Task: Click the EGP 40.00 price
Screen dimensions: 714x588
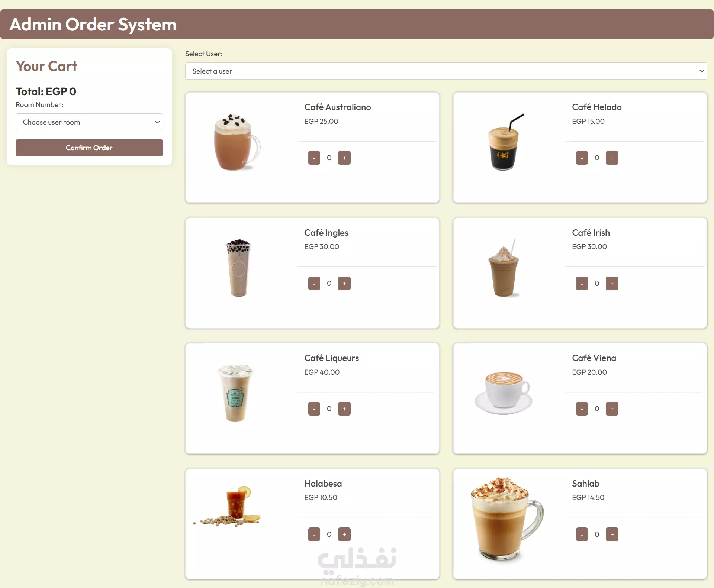Action: tap(322, 372)
